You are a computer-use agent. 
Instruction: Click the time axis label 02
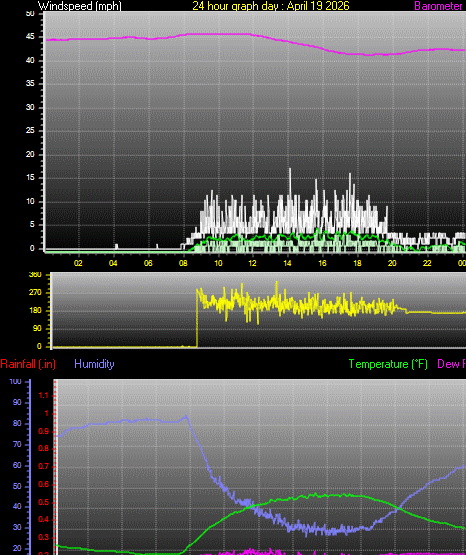(x=78, y=263)
